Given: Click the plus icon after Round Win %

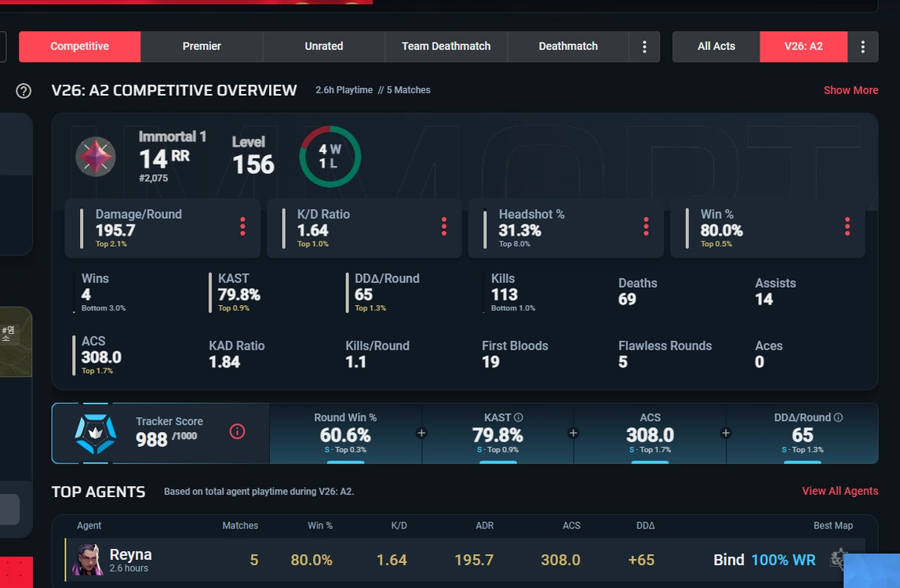Looking at the screenshot, I should coord(421,433).
